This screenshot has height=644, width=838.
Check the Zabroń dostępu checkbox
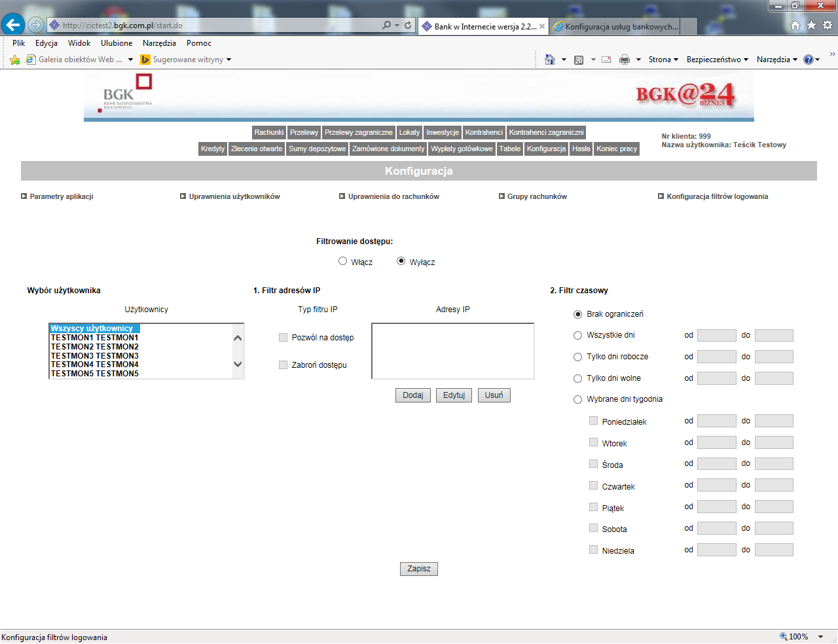click(283, 365)
